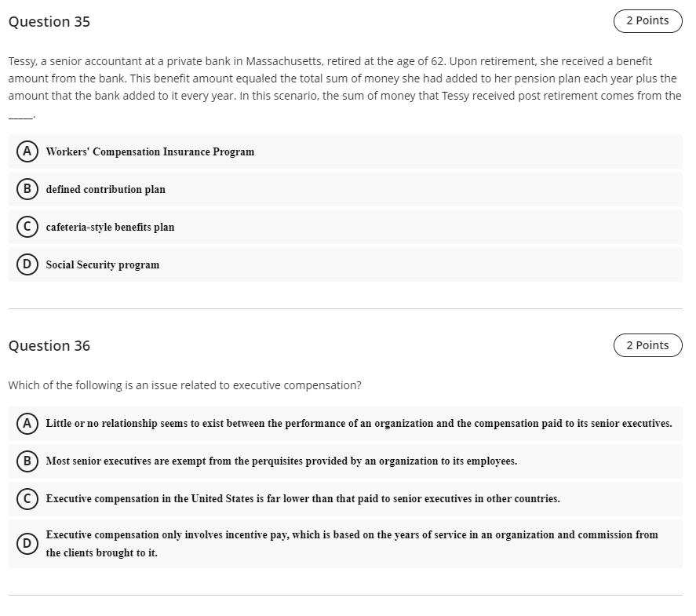Choose option C cafeteria-style benefits plan
Screen dimensions: 696x616
pos(26,227)
